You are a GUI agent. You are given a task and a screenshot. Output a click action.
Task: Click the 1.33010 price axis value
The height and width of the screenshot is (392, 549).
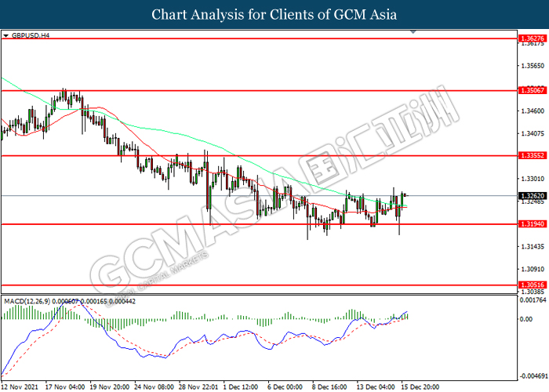(x=533, y=179)
